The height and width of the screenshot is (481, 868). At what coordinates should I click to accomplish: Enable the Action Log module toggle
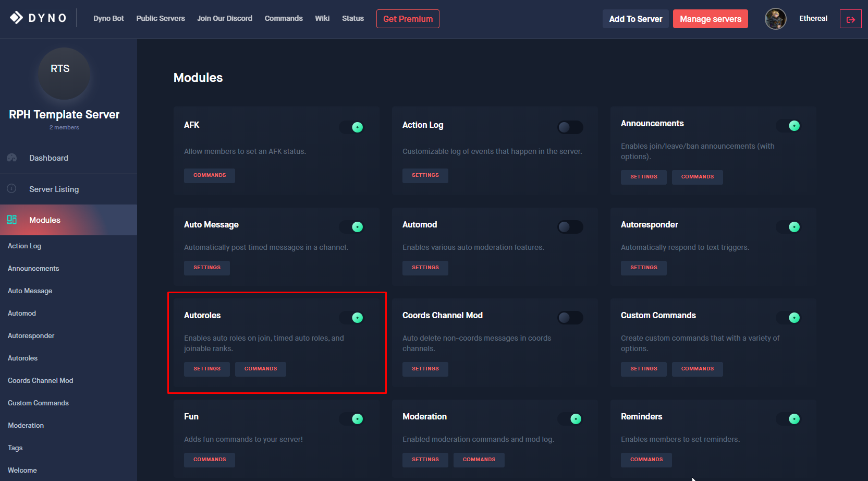(x=570, y=127)
